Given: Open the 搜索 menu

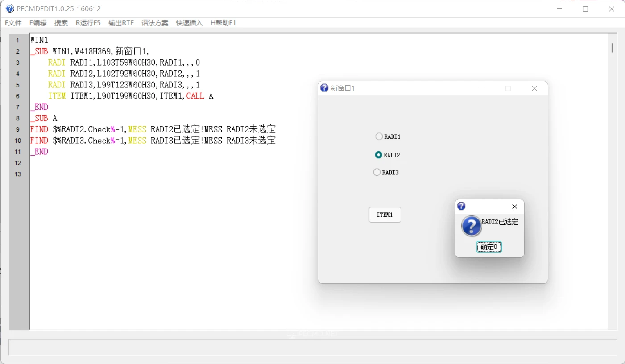Looking at the screenshot, I should pos(61,23).
